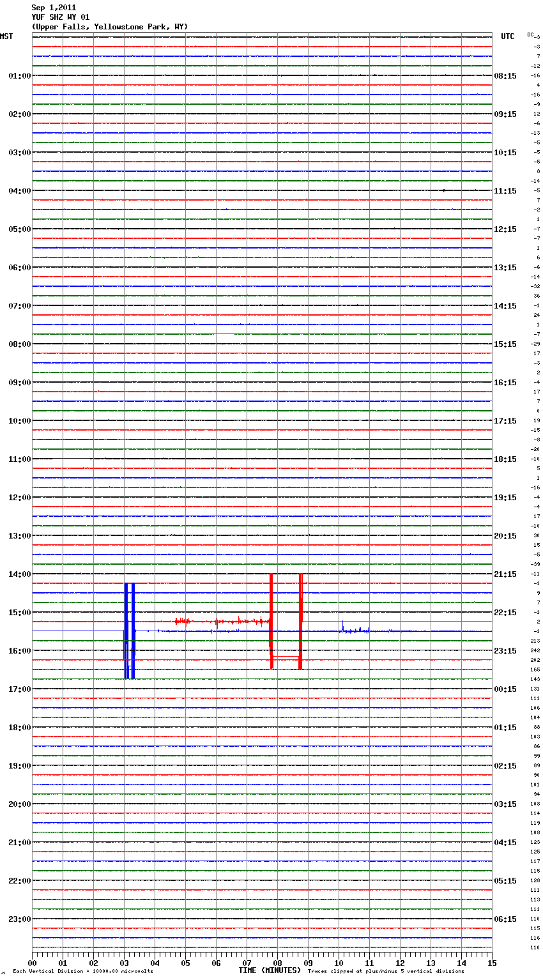Click the 'DC' offset column header

click(530, 34)
